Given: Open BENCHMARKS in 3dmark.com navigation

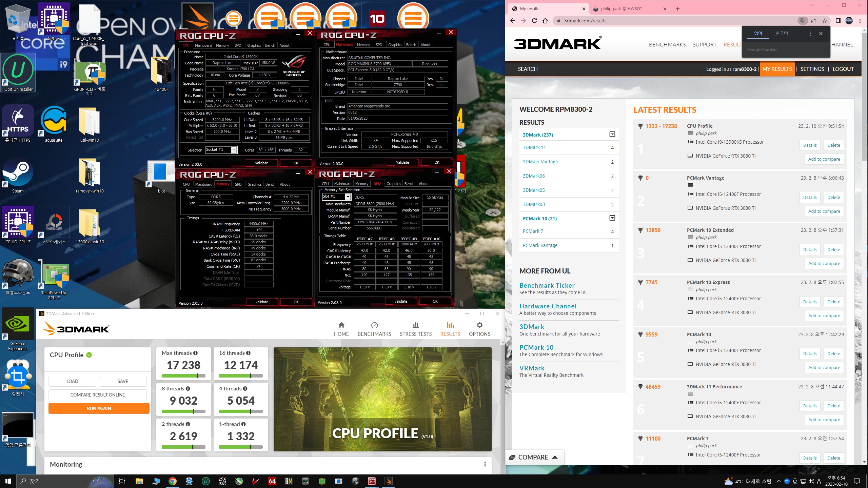Looking at the screenshot, I should tap(667, 44).
